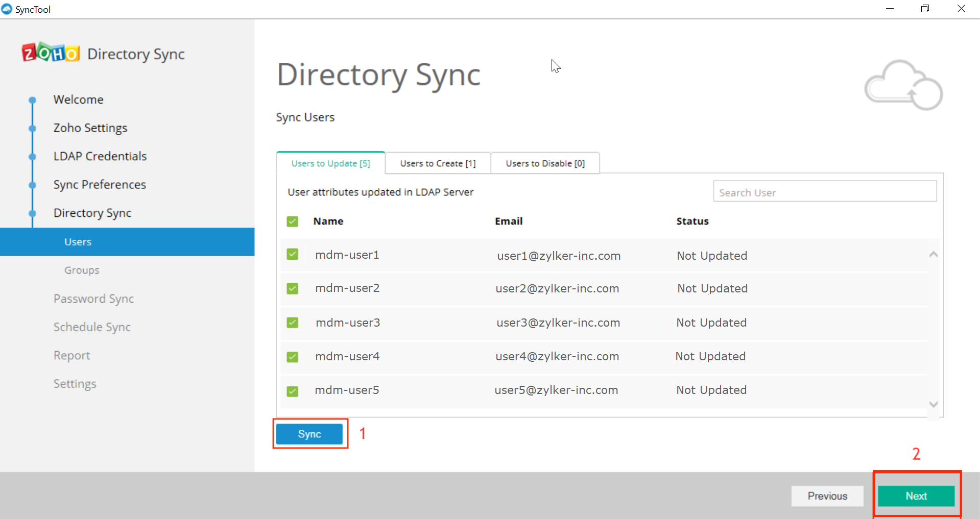
Task: Click the Name column header
Action: click(x=328, y=221)
